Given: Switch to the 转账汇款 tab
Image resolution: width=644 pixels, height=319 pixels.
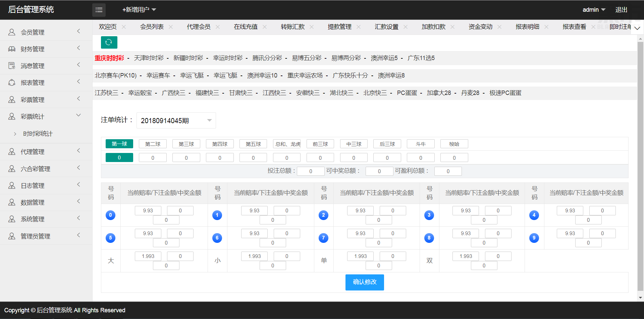Looking at the screenshot, I should (x=292, y=27).
